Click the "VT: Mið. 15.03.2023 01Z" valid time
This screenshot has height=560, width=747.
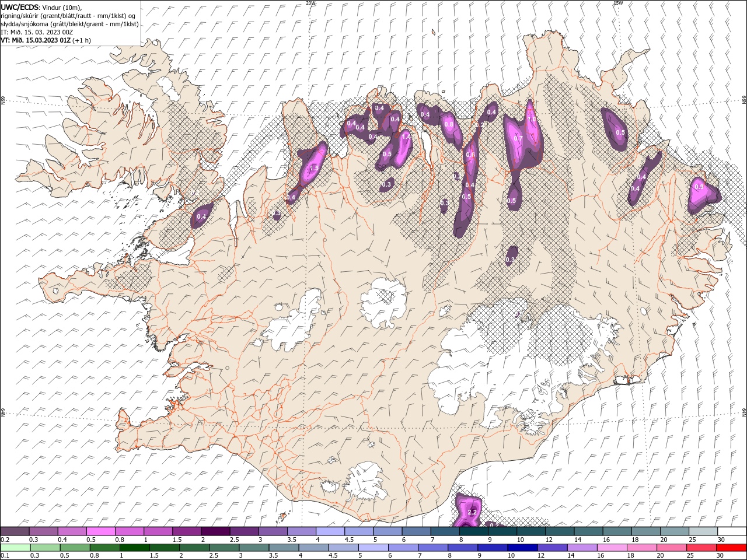[36, 41]
